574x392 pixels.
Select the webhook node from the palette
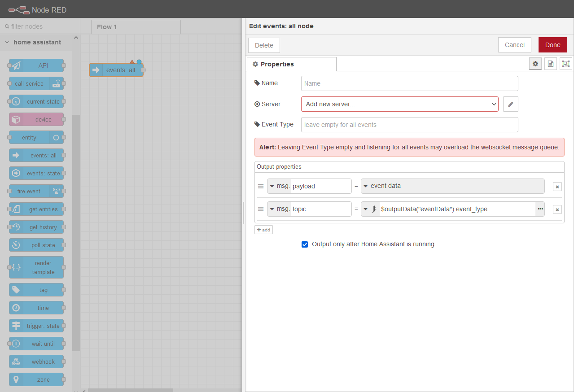coord(36,362)
